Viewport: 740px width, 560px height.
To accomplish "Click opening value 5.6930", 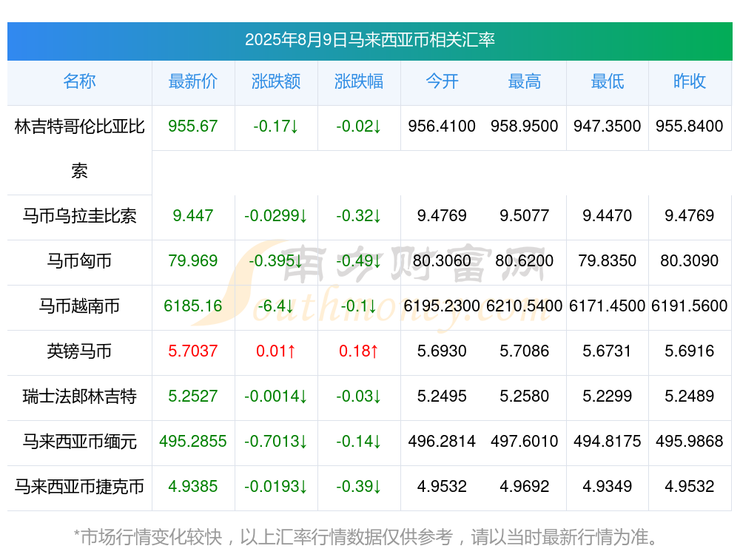I will (x=442, y=351).
